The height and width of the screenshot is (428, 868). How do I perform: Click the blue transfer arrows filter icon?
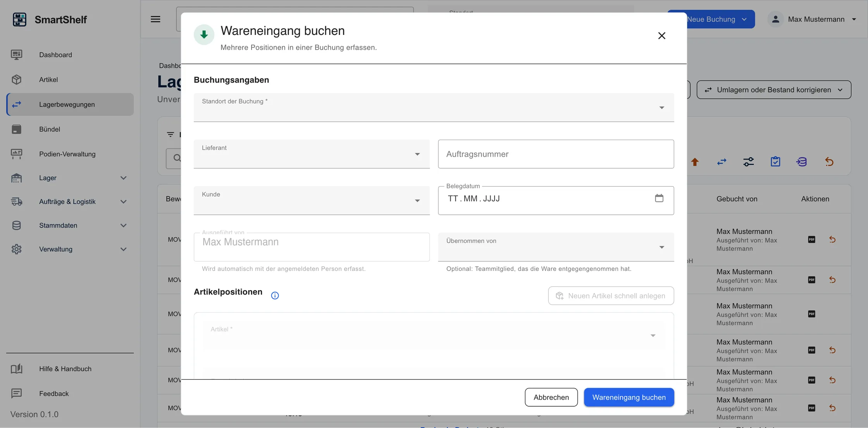pos(722,162)
